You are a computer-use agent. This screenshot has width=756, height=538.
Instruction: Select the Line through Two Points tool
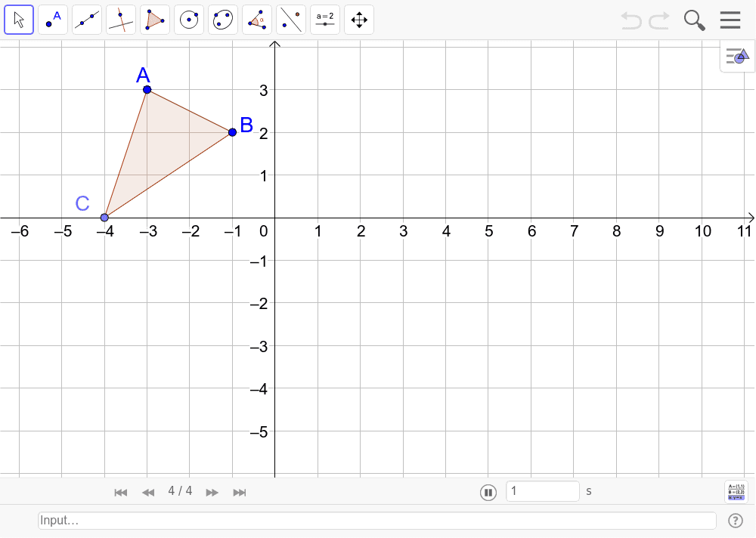[x=86, y=20]
